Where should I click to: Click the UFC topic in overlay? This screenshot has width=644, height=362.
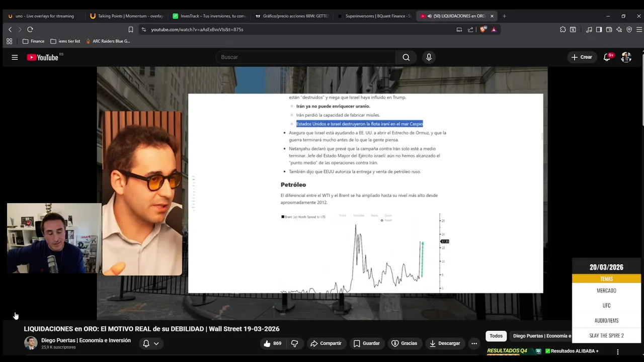(x=606, y=305)
